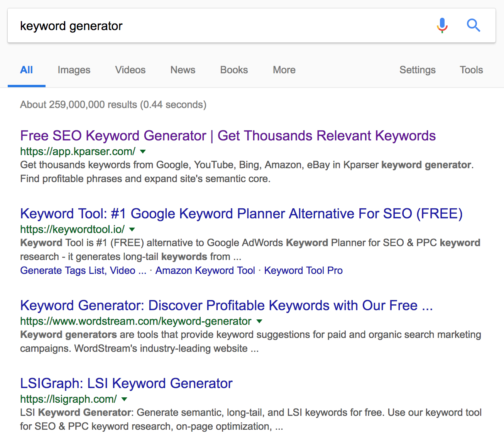Open Keyword Tool Google Keyword Planner Alternative result
This screenshot has height=439, width=504.
coord(241,214)
